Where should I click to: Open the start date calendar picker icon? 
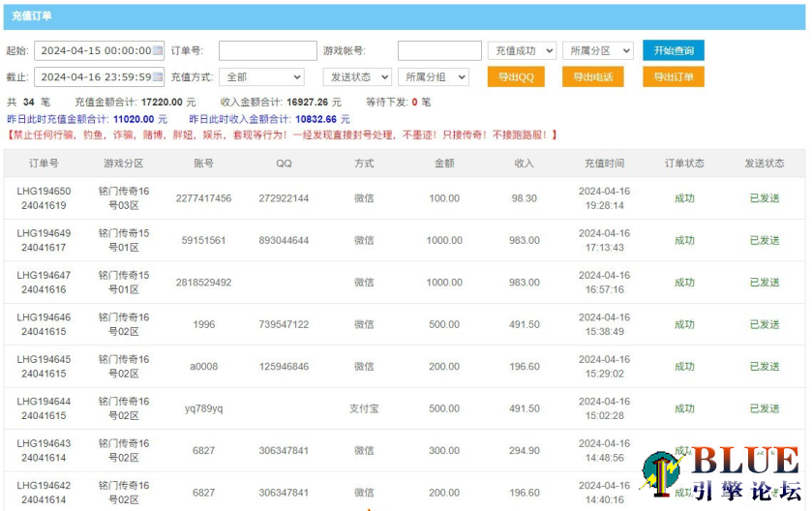pyautogui.click(x=159, y=51)
